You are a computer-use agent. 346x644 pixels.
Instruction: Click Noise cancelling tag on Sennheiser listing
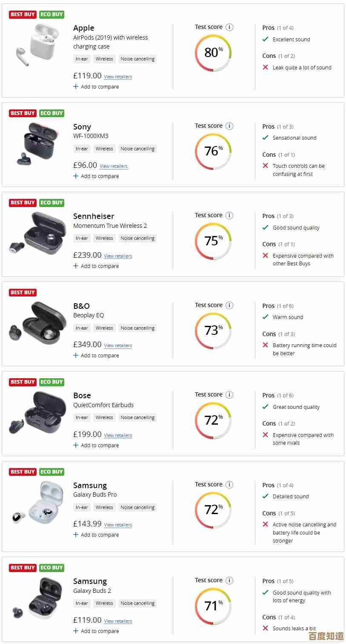pos(137,238)
